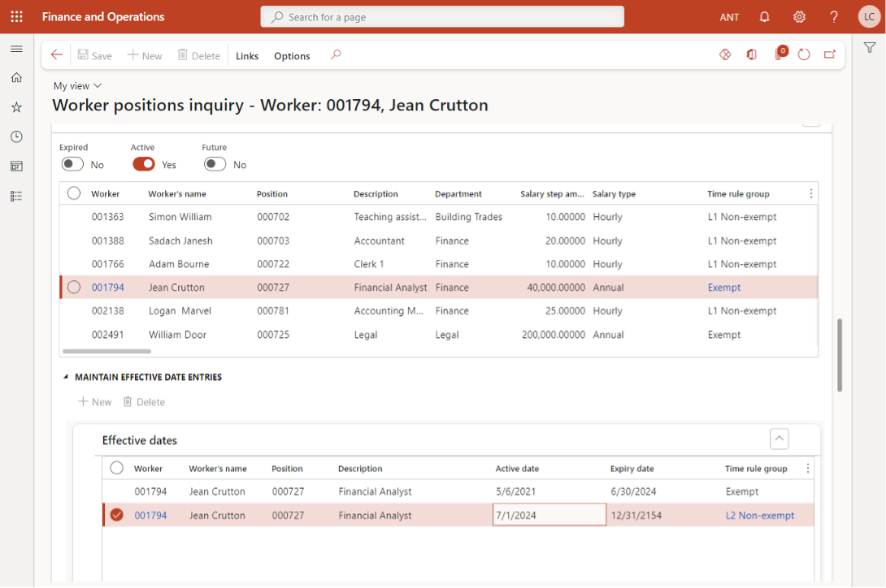
Task: Refresh the page using the refresh icon
Action: click(x=804, y=54)
